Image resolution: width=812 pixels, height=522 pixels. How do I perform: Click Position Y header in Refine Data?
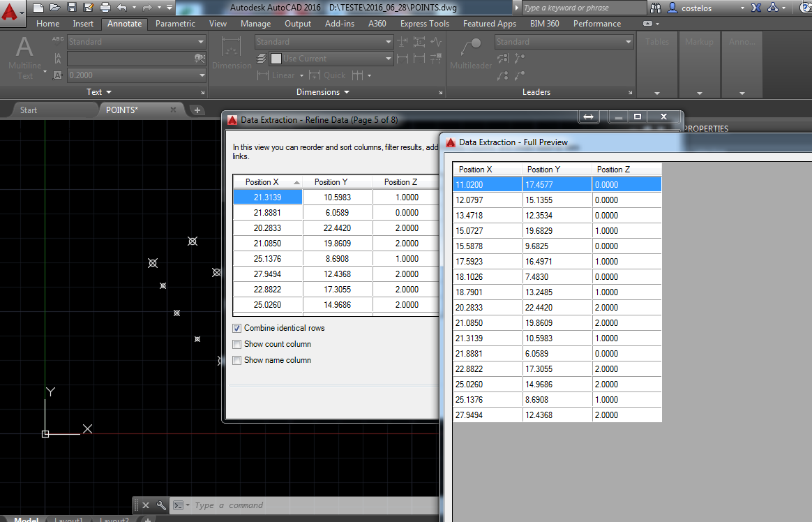337,181
